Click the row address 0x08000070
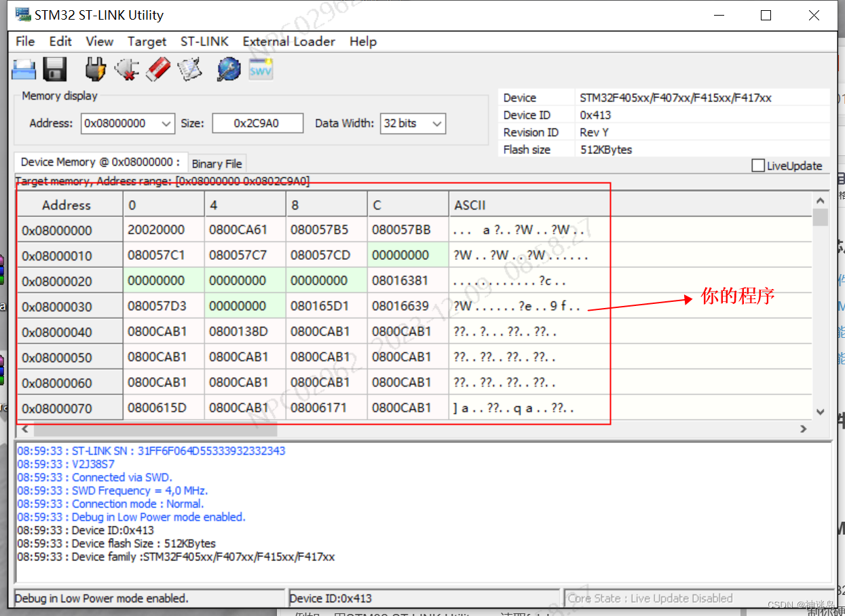This screenshot has height=616, width=845. [x=70, y=408]
